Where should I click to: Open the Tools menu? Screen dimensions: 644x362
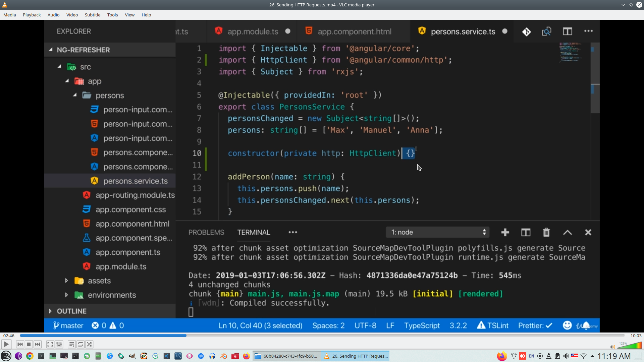pos(112,15)
